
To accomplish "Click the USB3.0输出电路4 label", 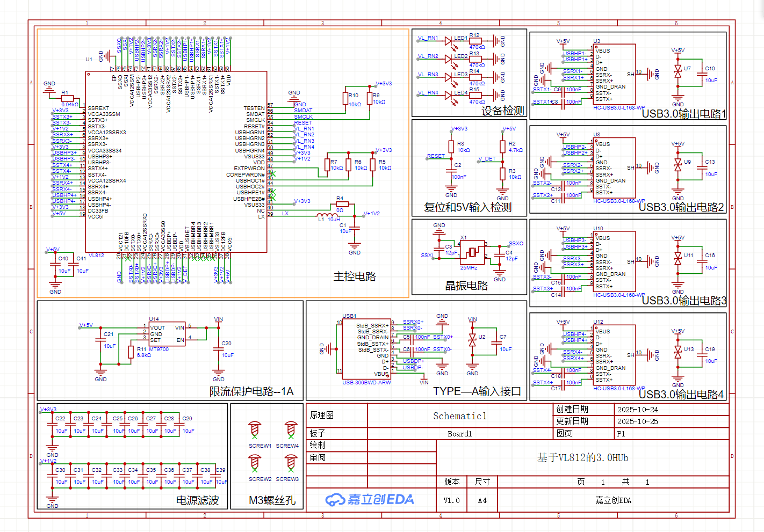I will coord(681,395).
